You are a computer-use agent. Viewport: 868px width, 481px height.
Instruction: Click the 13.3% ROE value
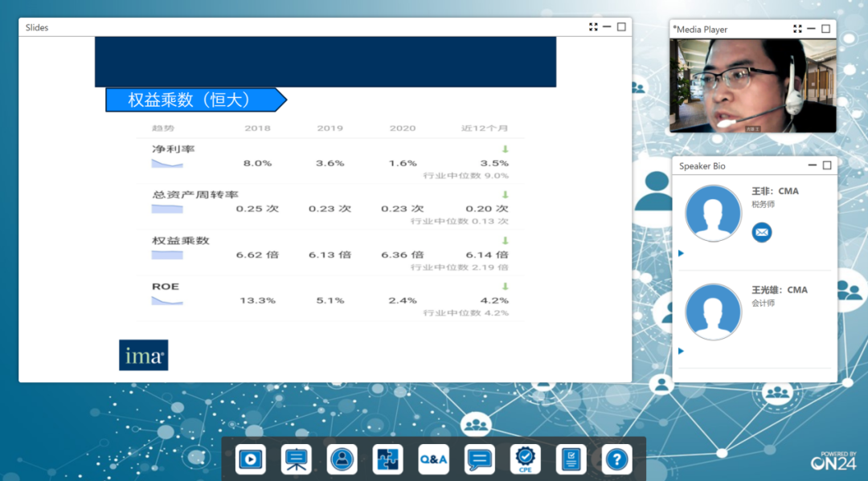(257, 301)
